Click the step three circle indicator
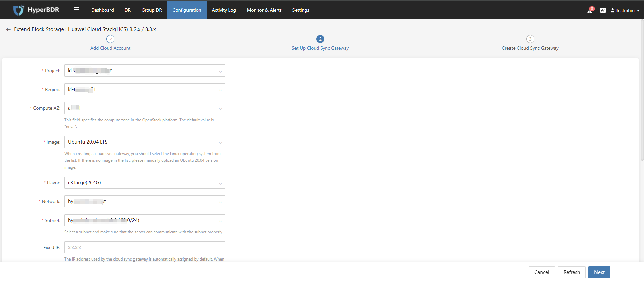644x282 pixels. [x=530, y=39]
